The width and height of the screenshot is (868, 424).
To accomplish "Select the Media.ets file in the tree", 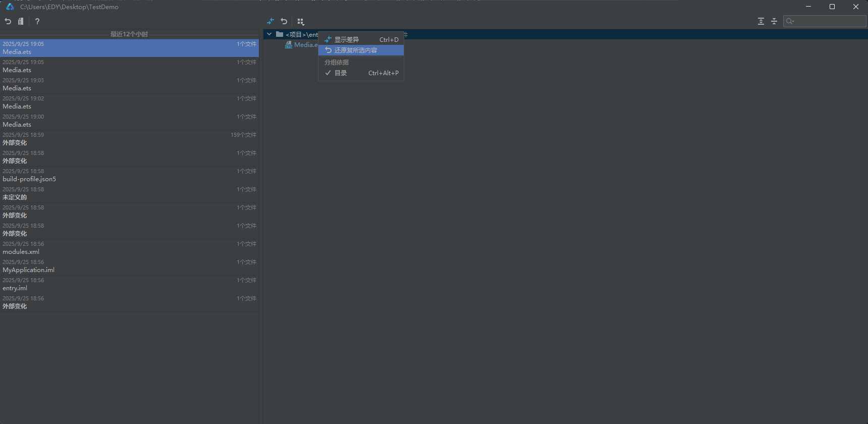I will click(304, 45).
